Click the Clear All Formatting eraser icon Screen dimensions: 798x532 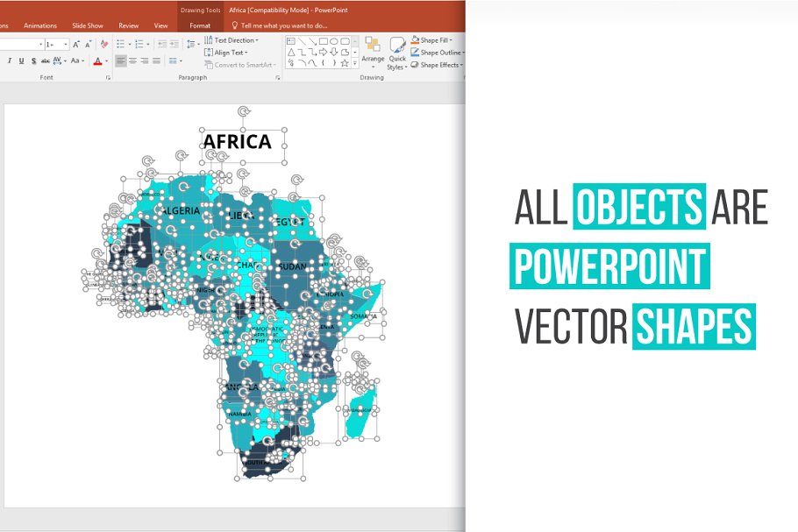[104, 44]
